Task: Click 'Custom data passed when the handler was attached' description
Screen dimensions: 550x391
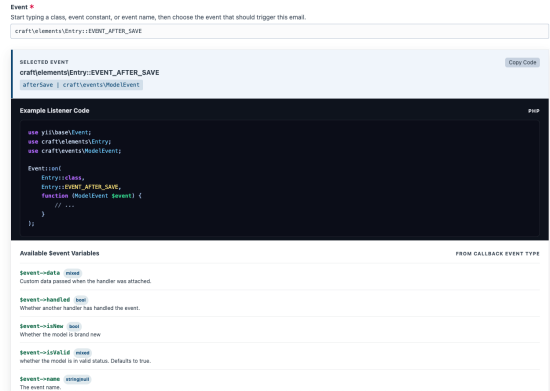Action: click(85, 281)
